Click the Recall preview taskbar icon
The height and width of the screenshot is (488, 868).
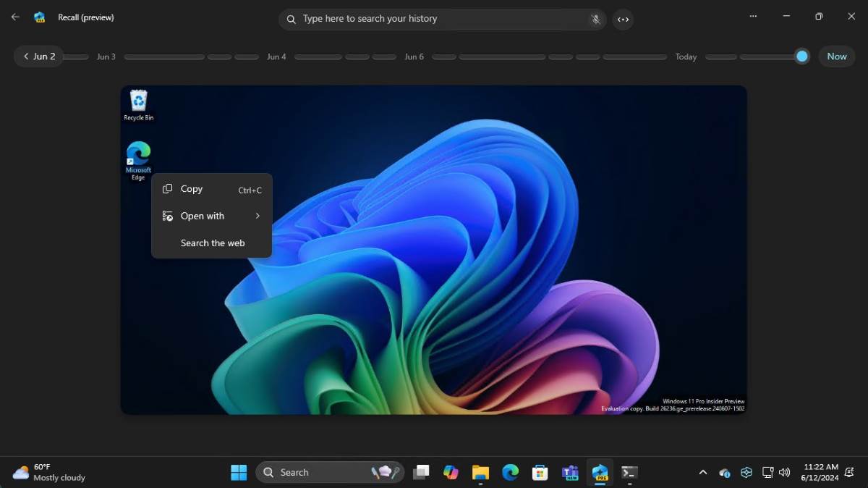point(600,472)
